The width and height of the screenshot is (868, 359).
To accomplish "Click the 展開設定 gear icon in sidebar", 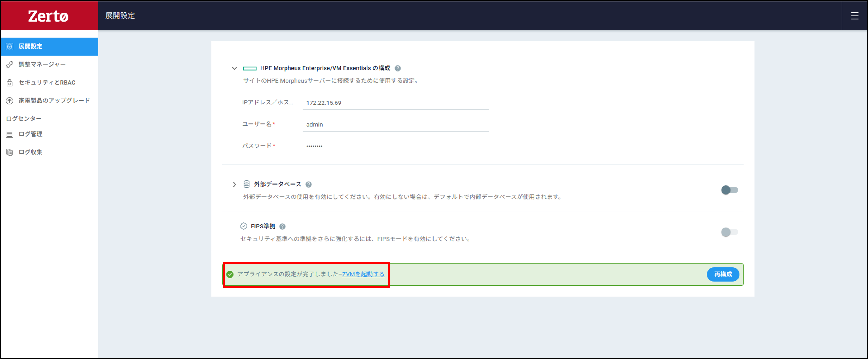I will (x=9, y=46).
